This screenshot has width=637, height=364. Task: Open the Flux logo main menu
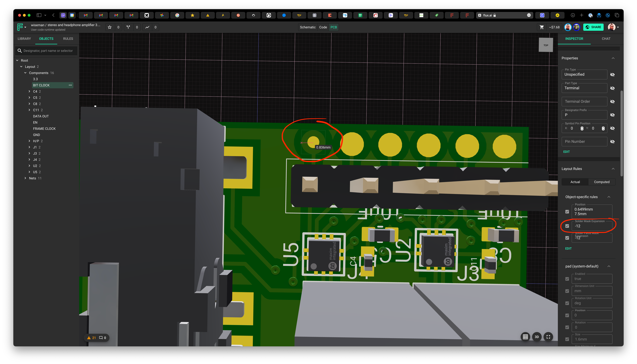(21, 27)
